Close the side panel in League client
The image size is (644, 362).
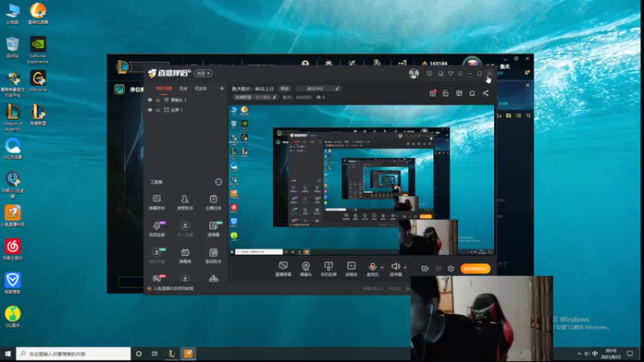coord(528,85)
